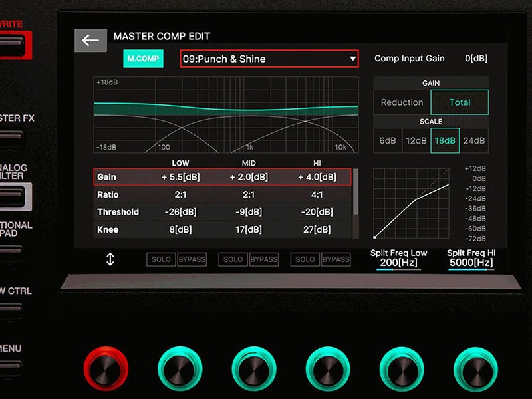
Task: Bypass the LOW band
Action: 192,259
